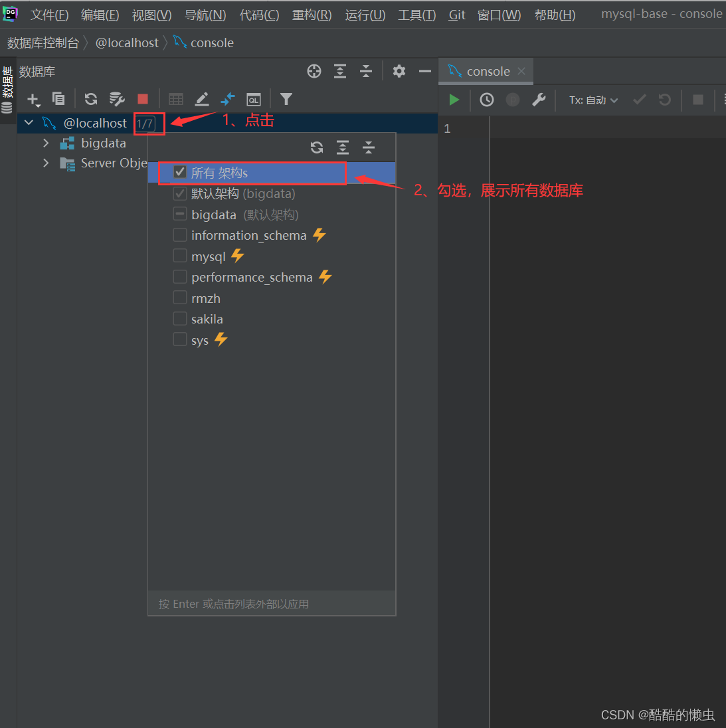Click the 1/7 schema count badge
This screenshot has width=726, height=728.
pyautogui.click(x=145, y=124)
